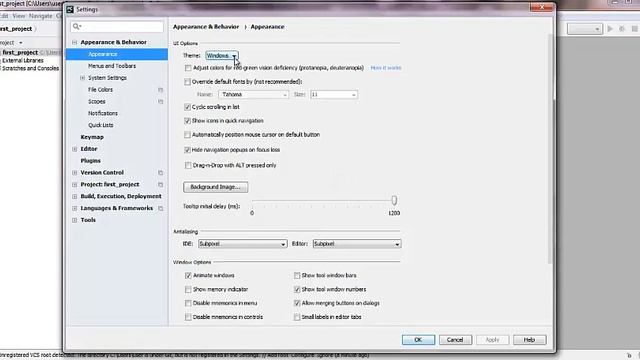Click Appearance & Behavior breadcrumb text
Viewport: 640px width, 360px height.
pos(206,27)
